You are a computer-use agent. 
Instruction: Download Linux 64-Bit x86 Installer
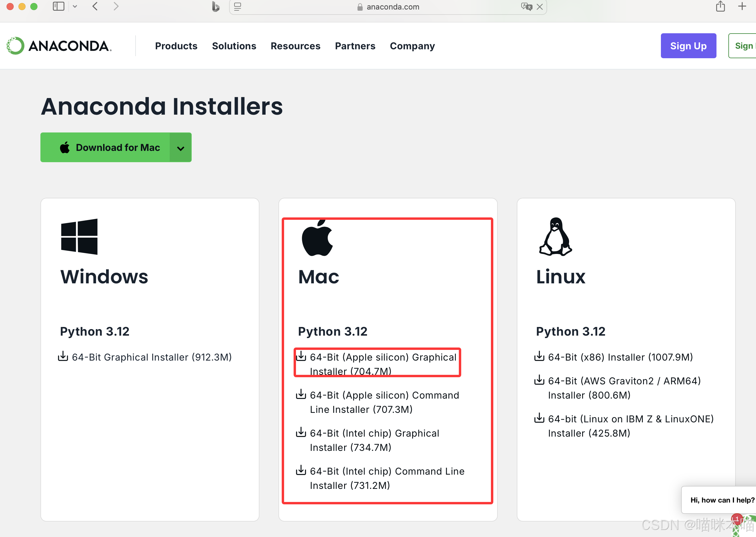click(620, 357)
